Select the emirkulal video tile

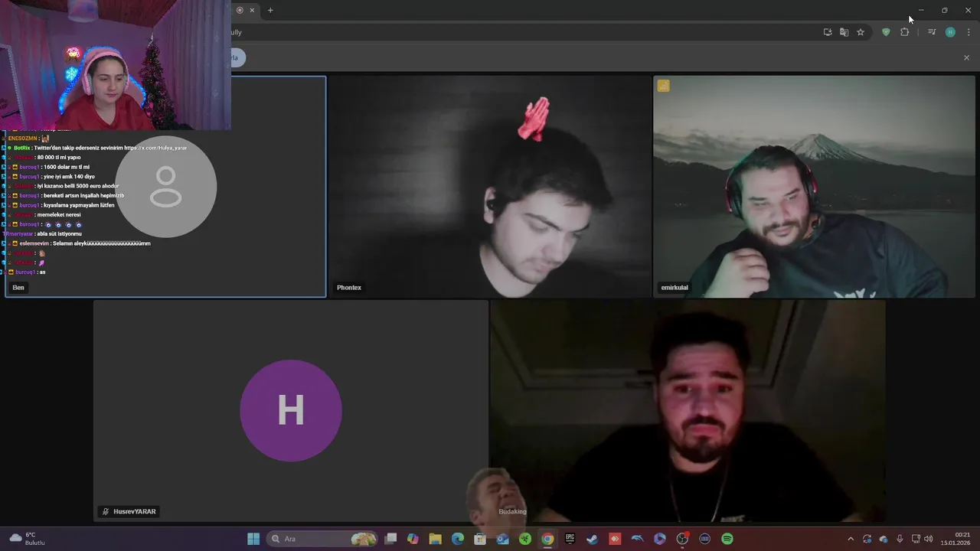coord(815,186)
